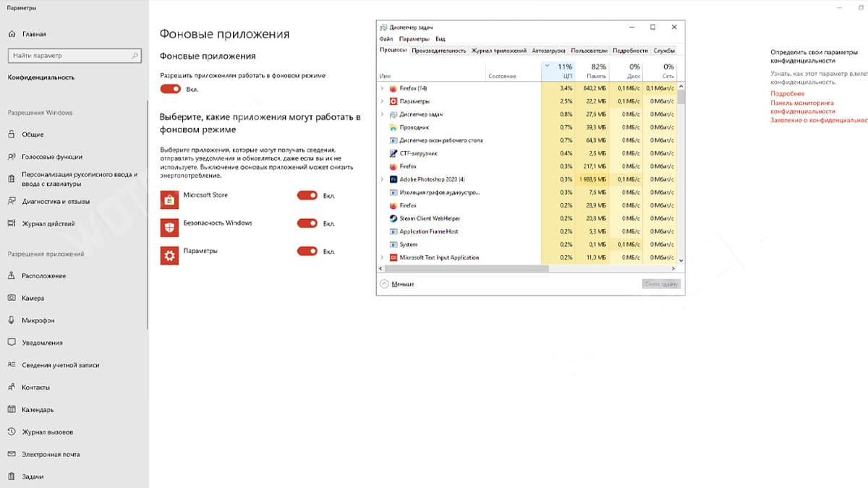Toggle the Параметры app background switch
The width and height of the screenshot is (868, 488).
307,251
